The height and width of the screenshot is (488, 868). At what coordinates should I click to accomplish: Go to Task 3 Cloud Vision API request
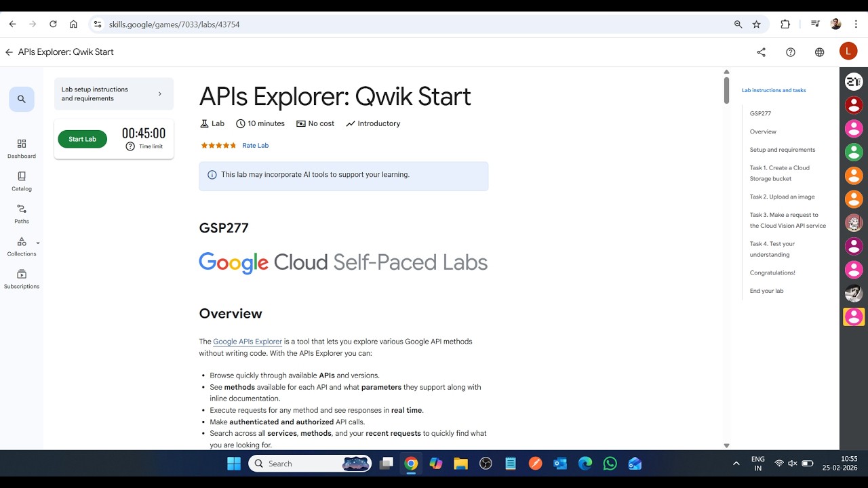788,220
